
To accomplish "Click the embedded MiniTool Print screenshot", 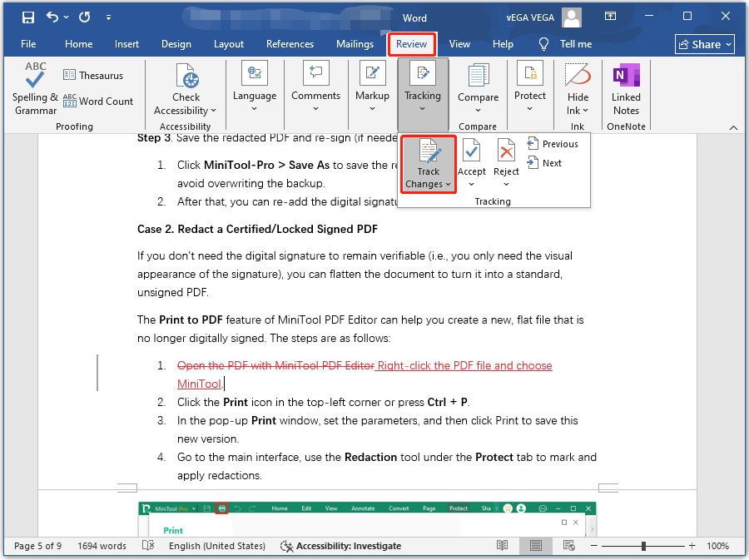I will point(367,519).
